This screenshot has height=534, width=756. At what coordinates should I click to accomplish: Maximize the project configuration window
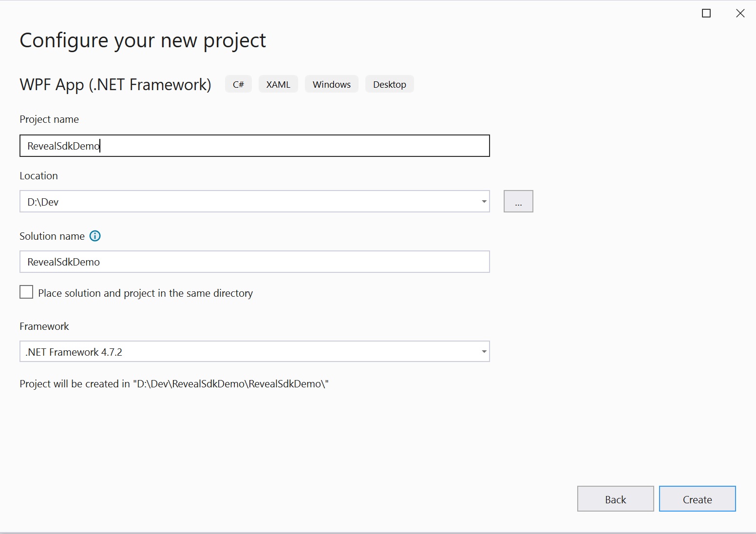[706, 14]
